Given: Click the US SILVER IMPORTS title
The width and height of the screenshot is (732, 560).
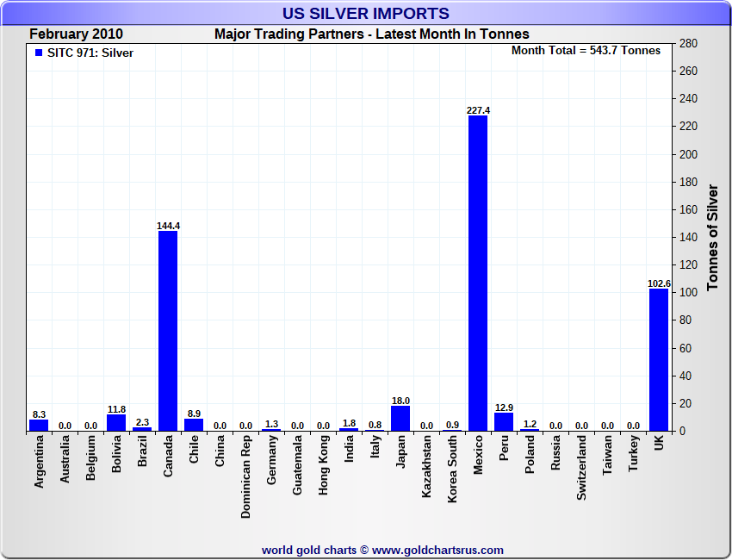Looking at the screenshot, I should click(x=366, y=14).
